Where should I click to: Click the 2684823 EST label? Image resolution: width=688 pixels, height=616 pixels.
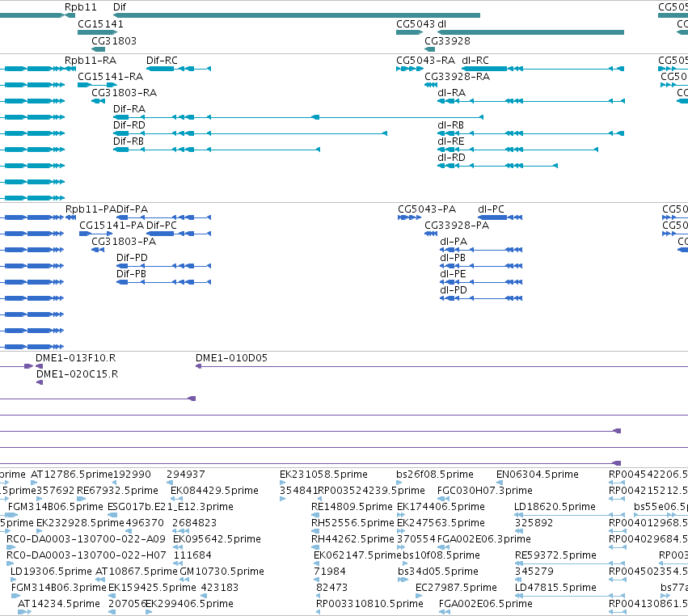(x=194, y=523)
